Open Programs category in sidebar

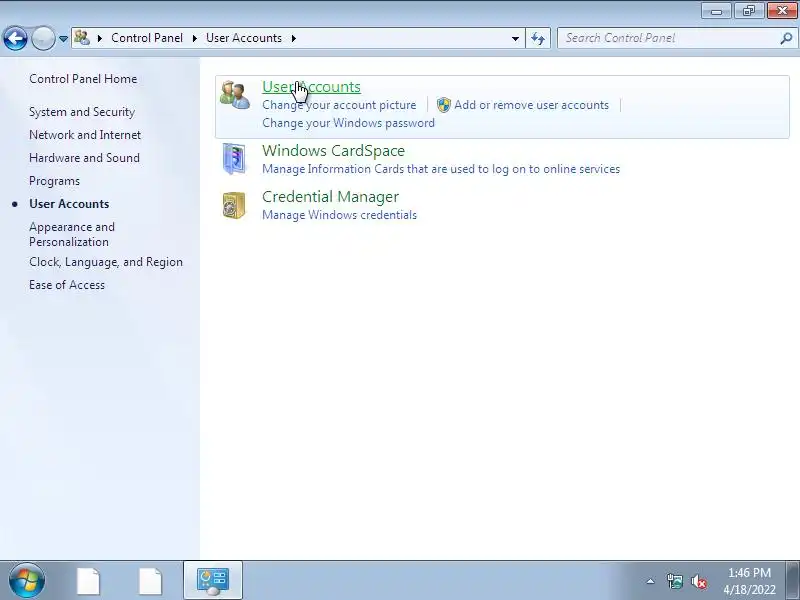click(x=55, y=181)
